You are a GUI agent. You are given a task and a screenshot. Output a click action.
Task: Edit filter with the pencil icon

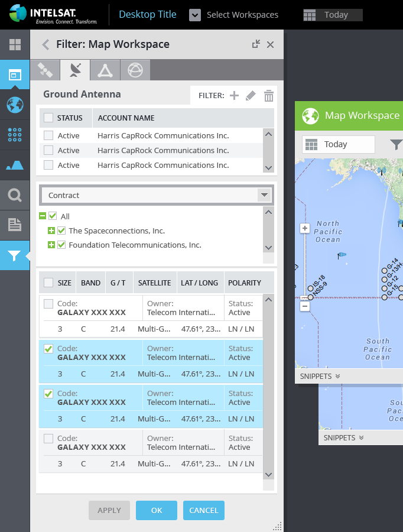coord(251,96)
